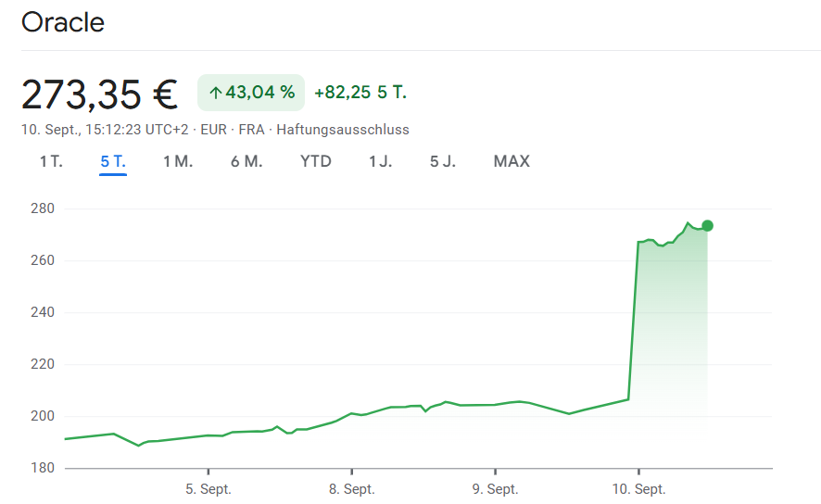Click the Oracle stock title
The image size is (821, 504).
pyautogui.click(x=63, y=22)
